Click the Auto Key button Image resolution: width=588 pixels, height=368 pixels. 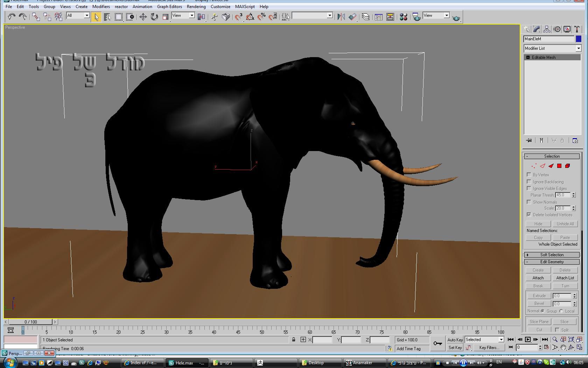point(455,340)
